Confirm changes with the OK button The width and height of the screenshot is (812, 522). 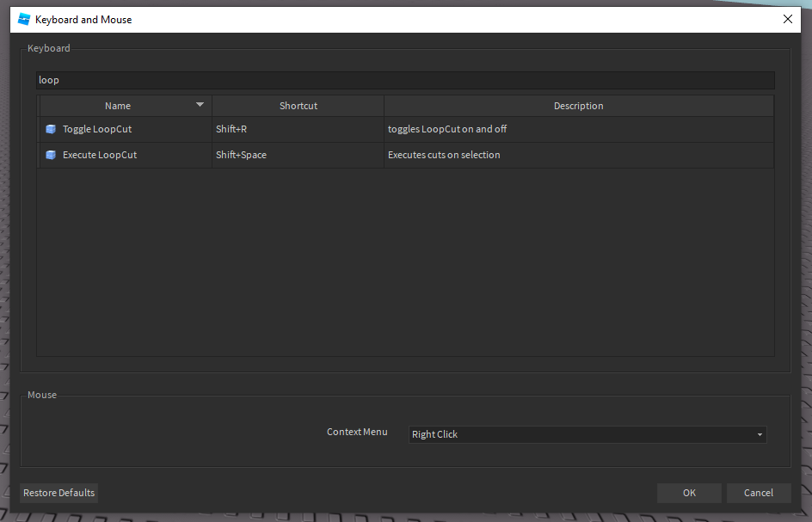coord(689,493)
